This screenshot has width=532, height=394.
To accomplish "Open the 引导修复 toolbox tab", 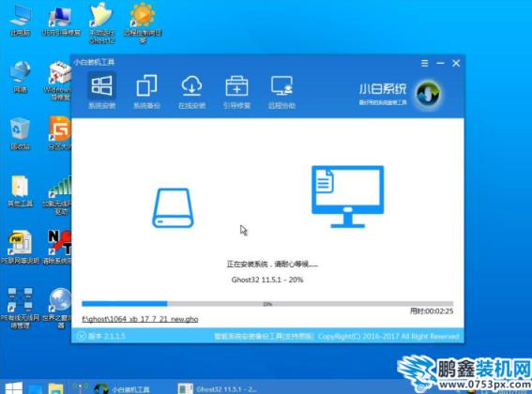I will (236, 92).
